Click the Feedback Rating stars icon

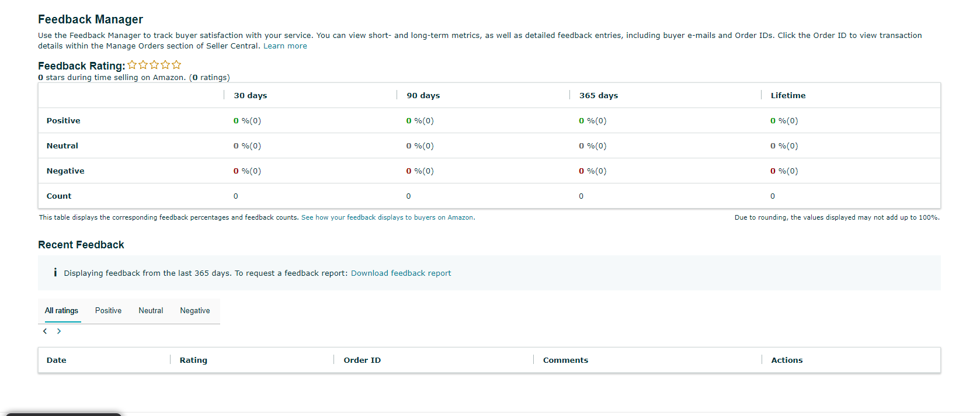click(154, 65)
